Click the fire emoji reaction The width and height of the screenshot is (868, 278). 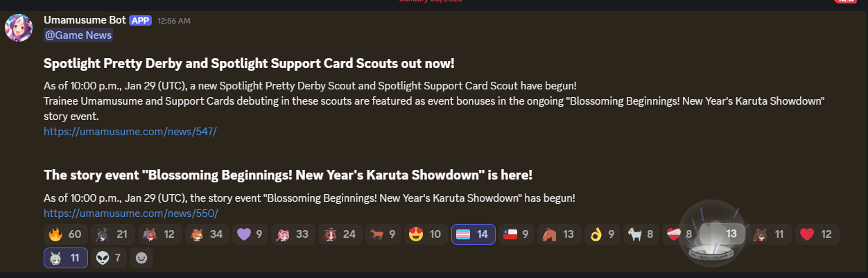(x=65, y=234)
